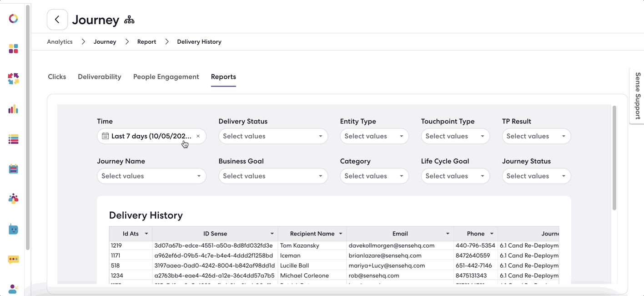The image size is (644, 296).
Task: Open the Time filter date range field
Action: coord(151,136)
